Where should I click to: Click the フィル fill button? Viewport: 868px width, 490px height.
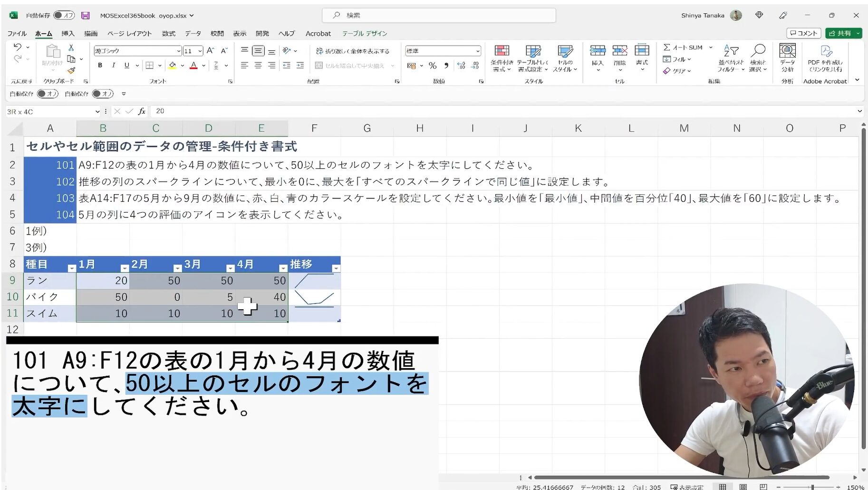point(676,59)
